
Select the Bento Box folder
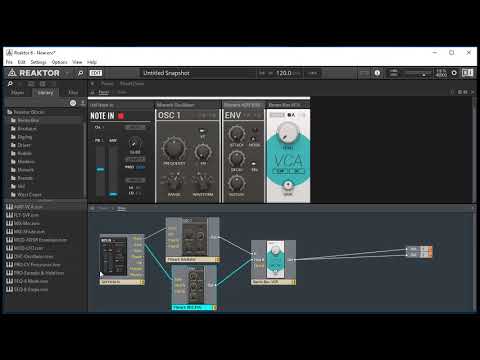[x=28, y=120]
